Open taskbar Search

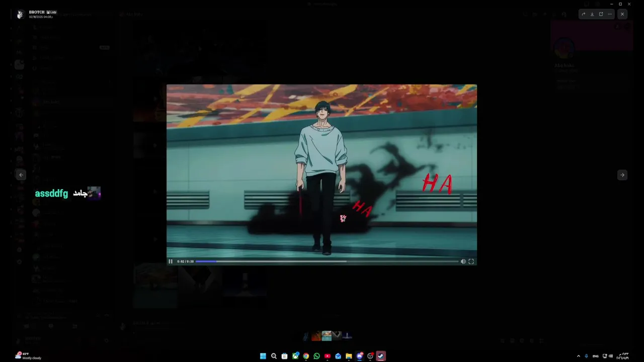tap(274, 356)
